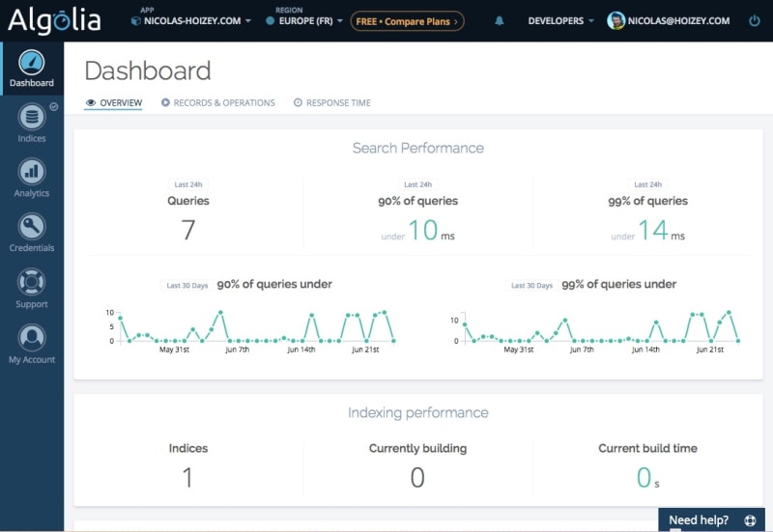773x532 pixels.
Task: Click the Algolia logo
Action: point(54,20)
